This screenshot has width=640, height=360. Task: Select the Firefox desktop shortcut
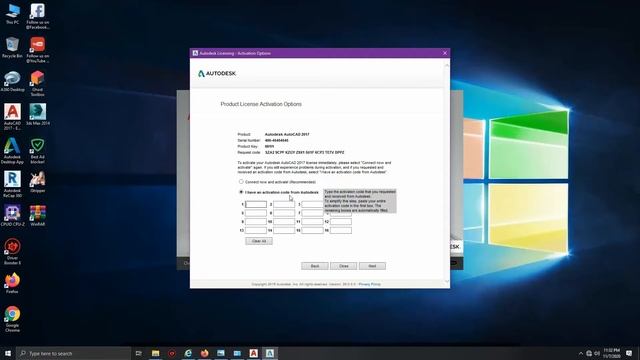(12, 283)
